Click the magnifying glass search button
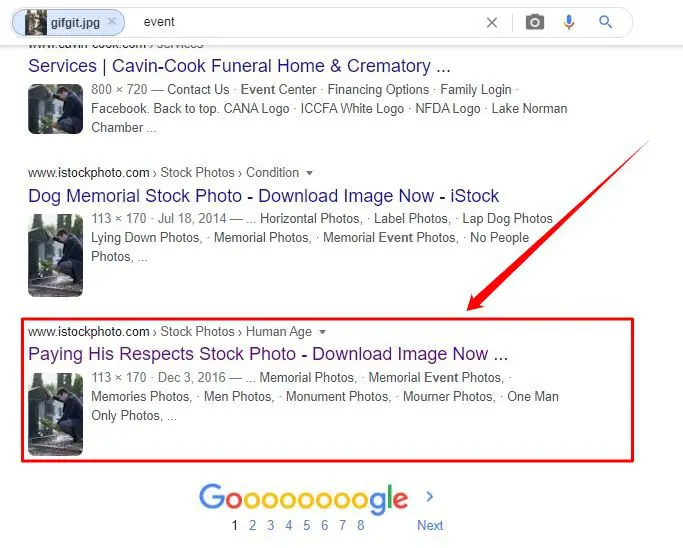This screenshot has height=548, width=683. 605,21
